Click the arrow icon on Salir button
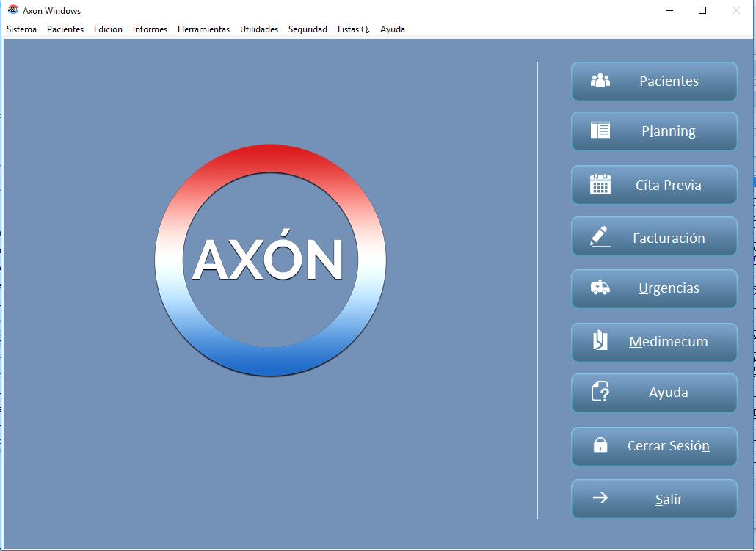Screen dimensions: 756x551 600,498
